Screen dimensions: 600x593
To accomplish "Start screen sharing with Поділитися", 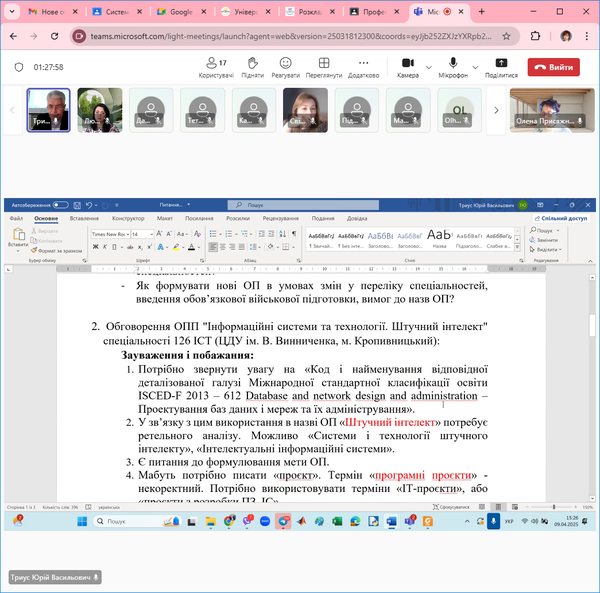I will pos(501,66).
